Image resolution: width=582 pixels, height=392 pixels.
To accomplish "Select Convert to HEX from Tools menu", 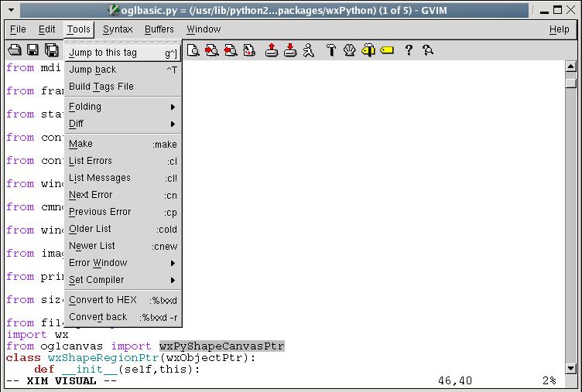I will (x=122, y=300).
